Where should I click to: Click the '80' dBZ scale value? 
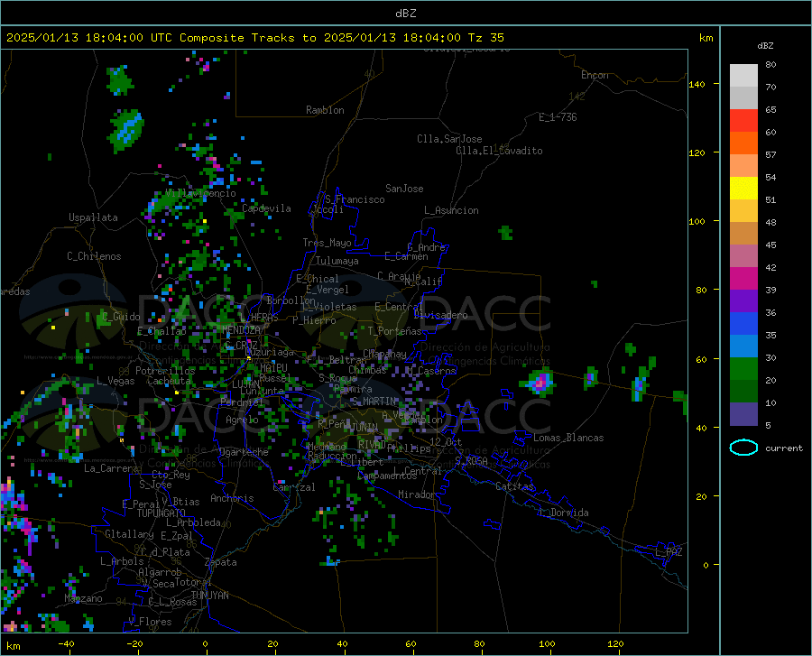[770, 65]
